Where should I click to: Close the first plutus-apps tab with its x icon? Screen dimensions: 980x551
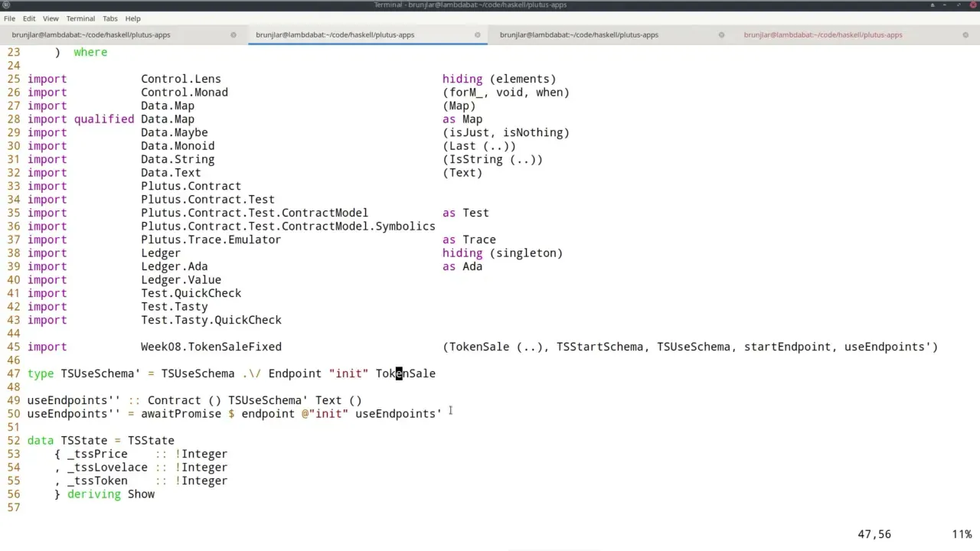[x=234, y=34]
